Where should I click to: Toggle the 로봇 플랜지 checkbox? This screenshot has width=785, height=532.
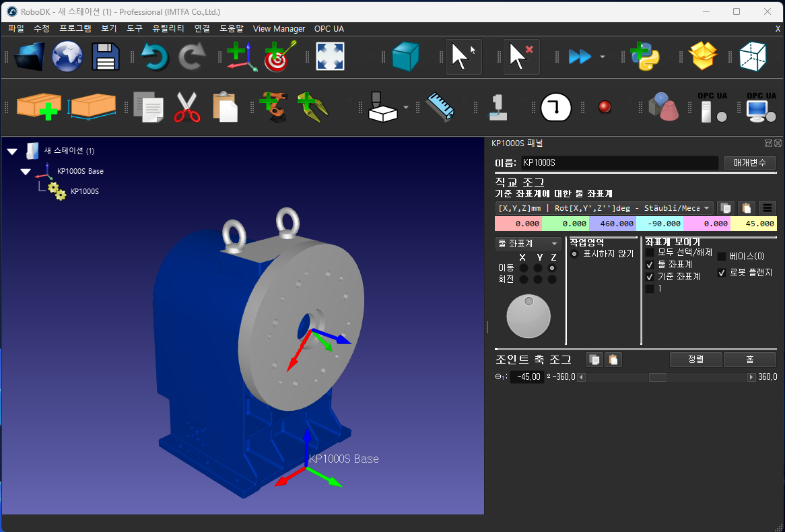tap(722, 273)
